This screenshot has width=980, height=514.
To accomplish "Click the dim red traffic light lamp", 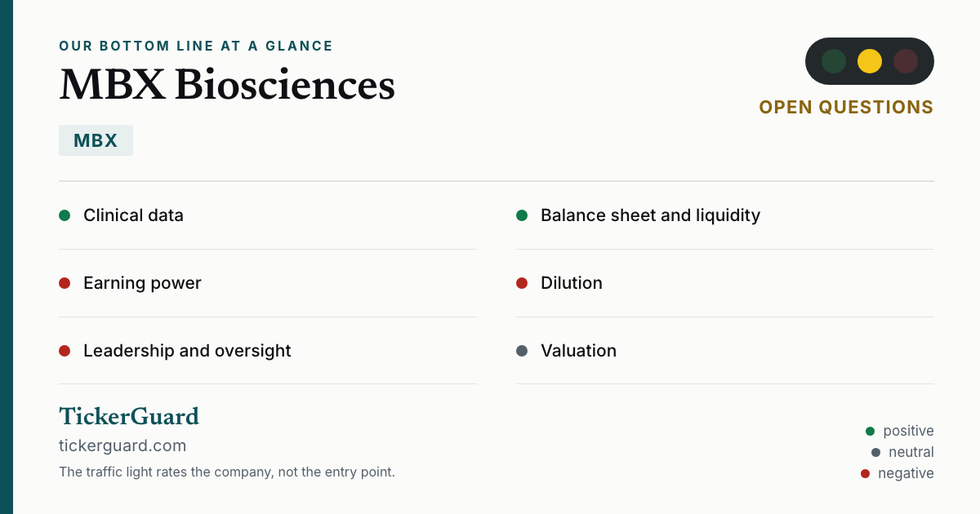I will pyautogui.click(x=906, y=61).
